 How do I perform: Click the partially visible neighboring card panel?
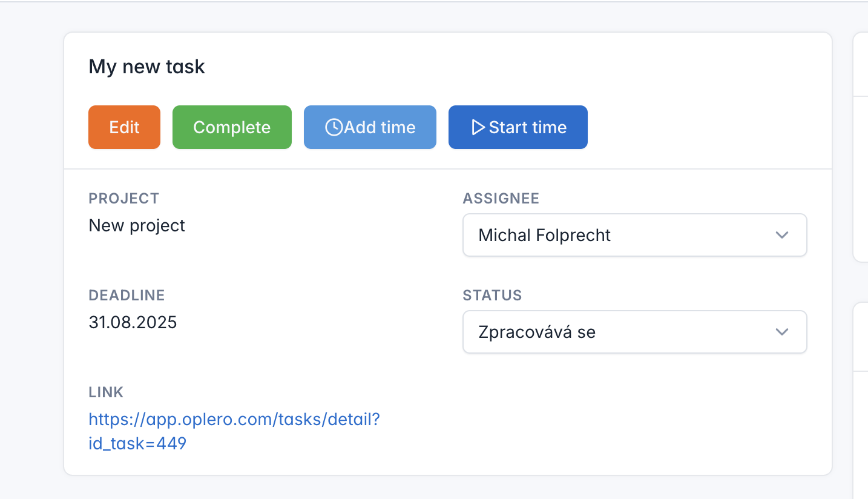pos(860,182)
